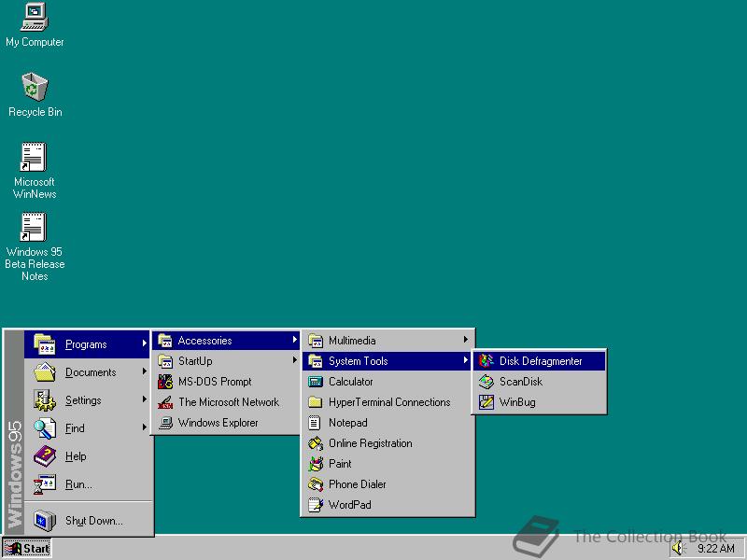747x560 pixels.
Task: Click The Microsoft Network icon
Action: 165,402
